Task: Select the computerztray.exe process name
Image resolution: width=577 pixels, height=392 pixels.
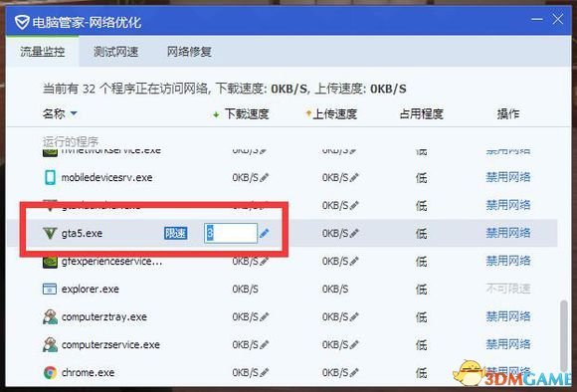Action: [x=104, y=317]
